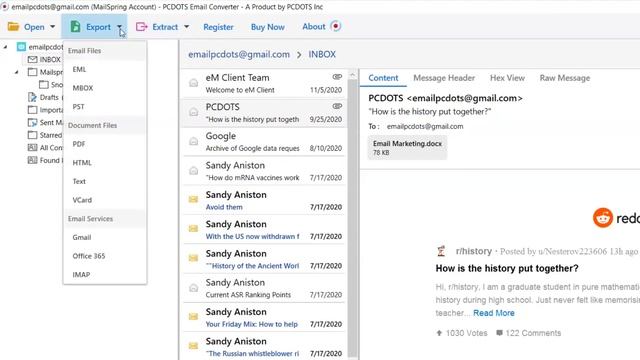The image size is (640, 360).
Task: Click the message list scroll up arrow
Action: pyautogui.click(x=353, y=75)
